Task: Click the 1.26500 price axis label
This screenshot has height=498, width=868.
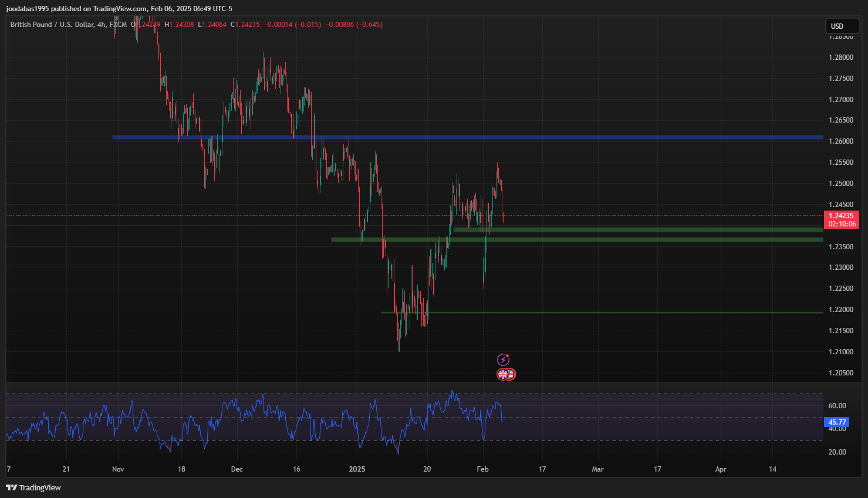Action: (x=840, y=120)
